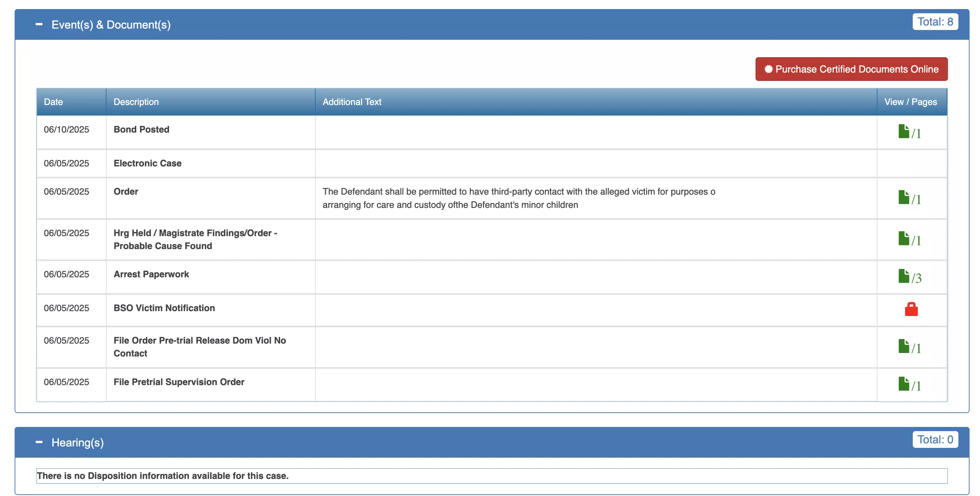980x496 pixels.
Task: Select the Bond Posted description
Action: [141, 129]
